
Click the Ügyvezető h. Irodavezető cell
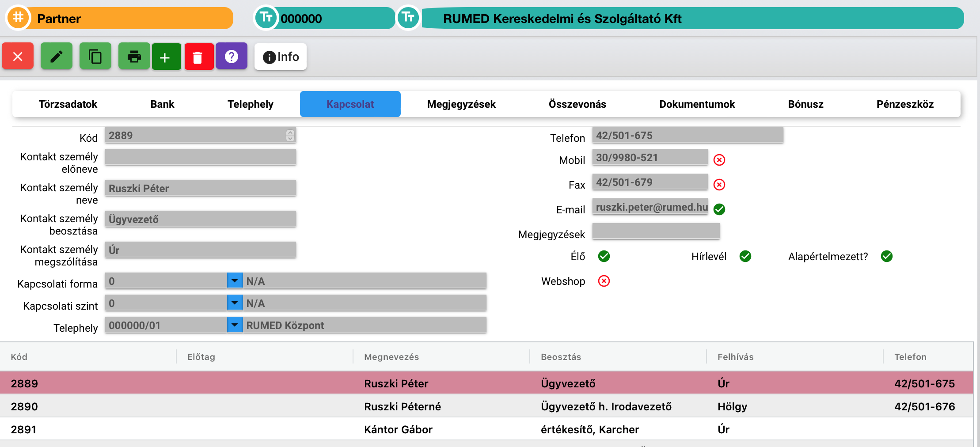(x=606, y=406)
